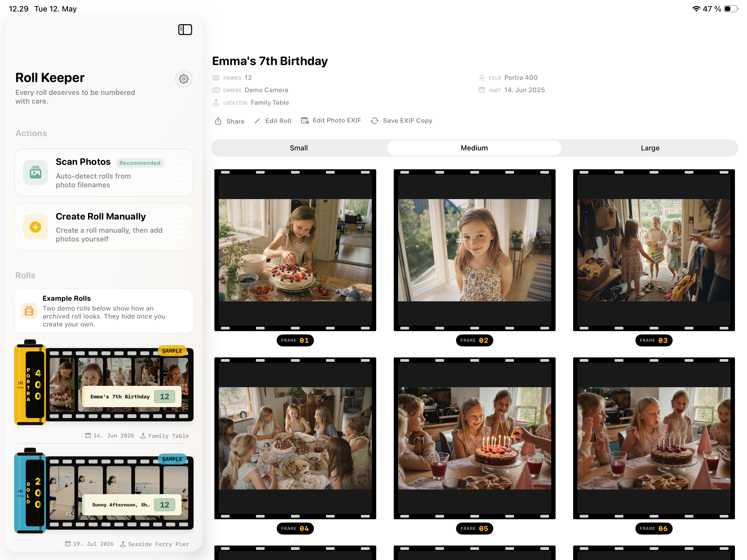Click the Example Rolls info card
This screenshot has width=747, height=560.
104,311
